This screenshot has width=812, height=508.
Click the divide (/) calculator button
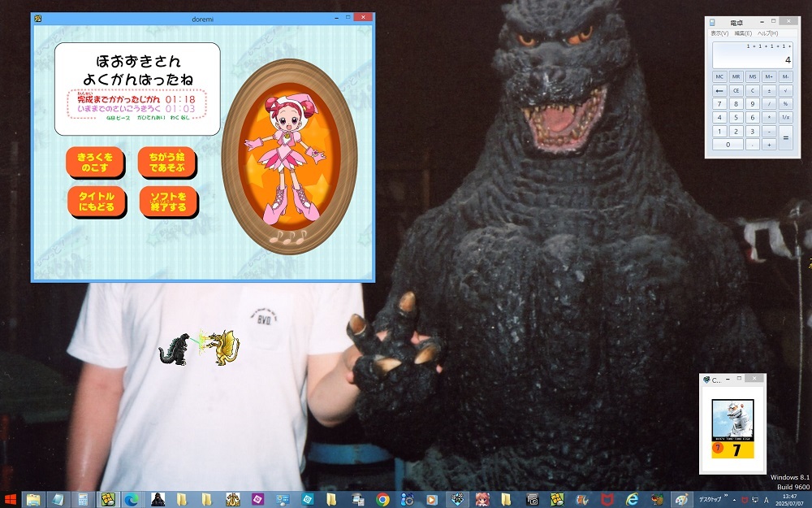(x=769, y=104)
